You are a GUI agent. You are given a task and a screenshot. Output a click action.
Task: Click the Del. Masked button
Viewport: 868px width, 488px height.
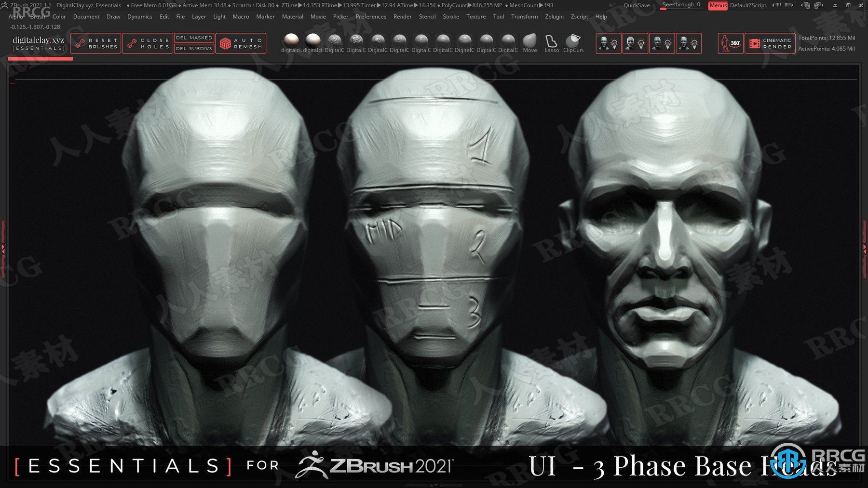point(194,38)
